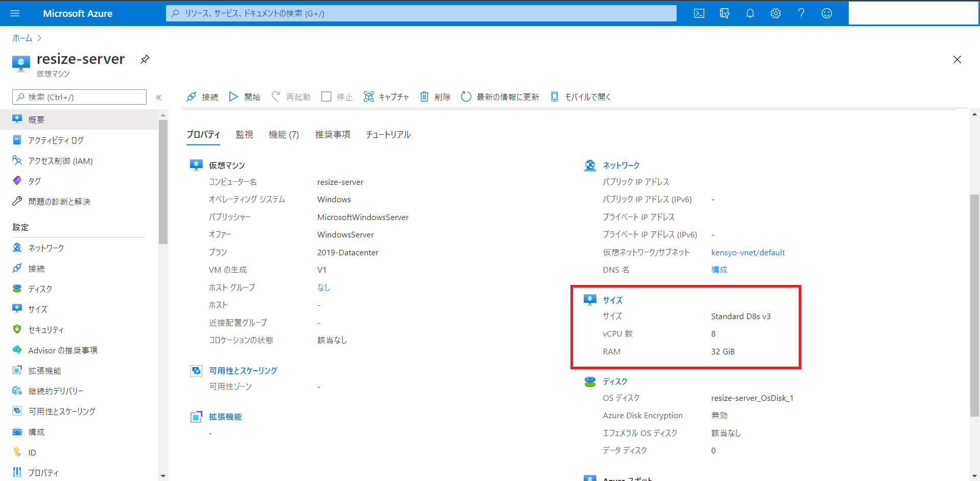Send feedback via the smiley icon
Screen dimensions: 980x481
(826, 13)
